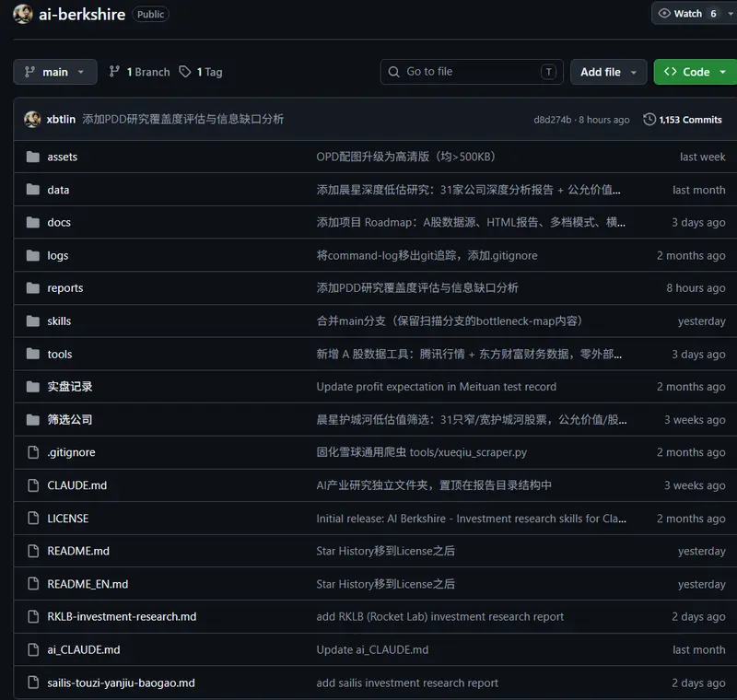Open sailis-touzi-yanjiu-baogao.md file
The width and height of the screenshot is (737, 700).
point(121,682)
